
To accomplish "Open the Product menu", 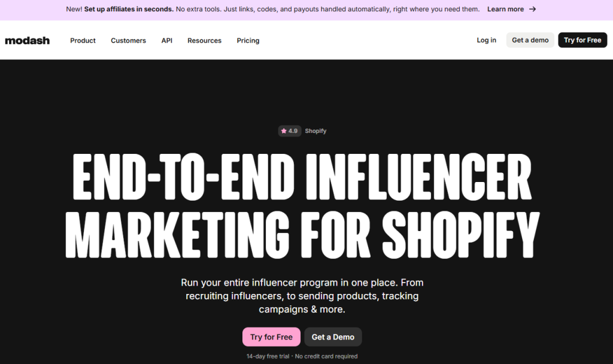I will click(83, 41).
